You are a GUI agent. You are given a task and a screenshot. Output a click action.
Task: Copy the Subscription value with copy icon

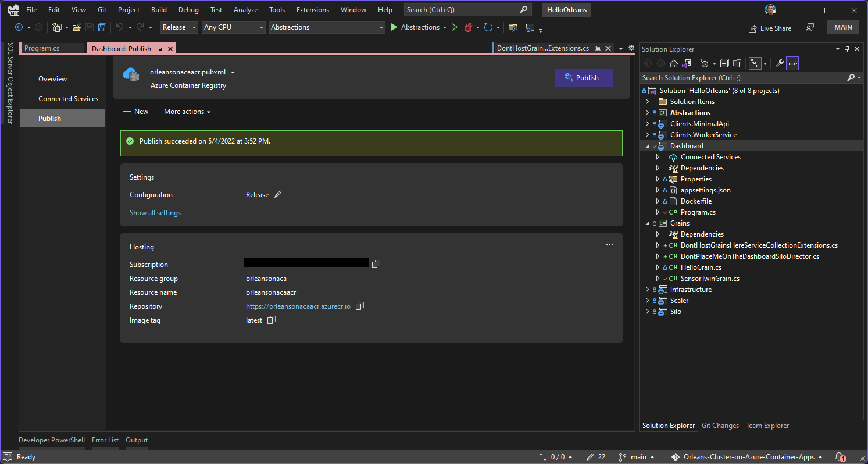(x=376, y=264)
